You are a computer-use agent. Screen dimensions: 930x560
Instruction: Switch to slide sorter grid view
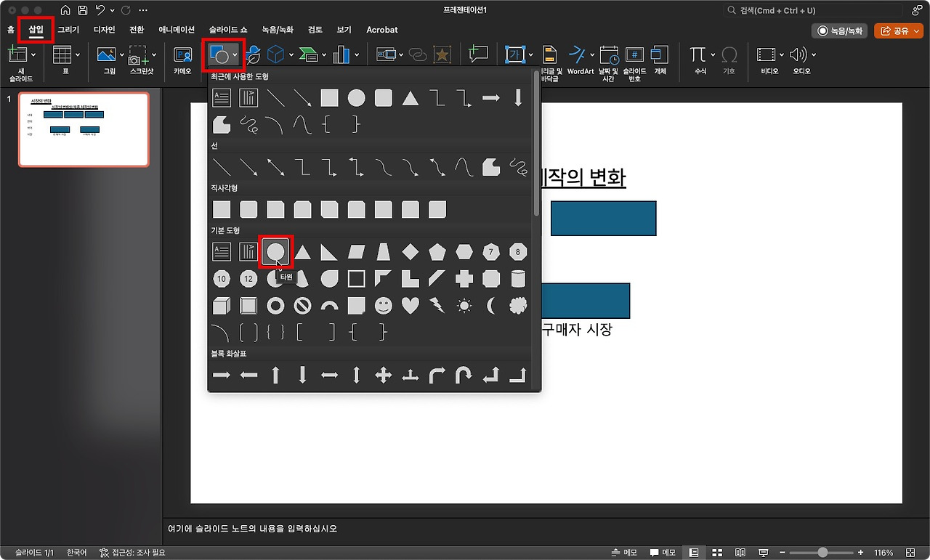717,553
